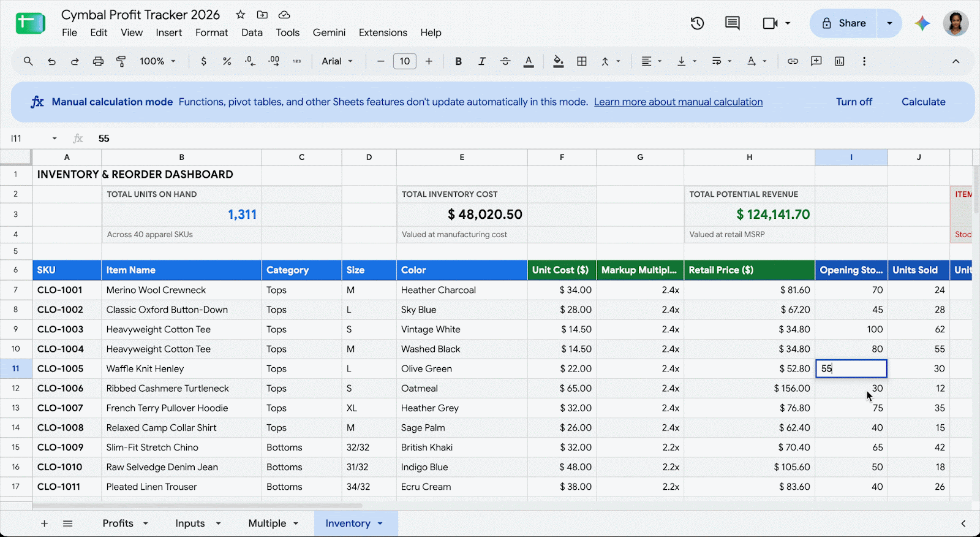Screen dimensions: 980x537
Task: Redo the last action
Action: click(75, 61)
